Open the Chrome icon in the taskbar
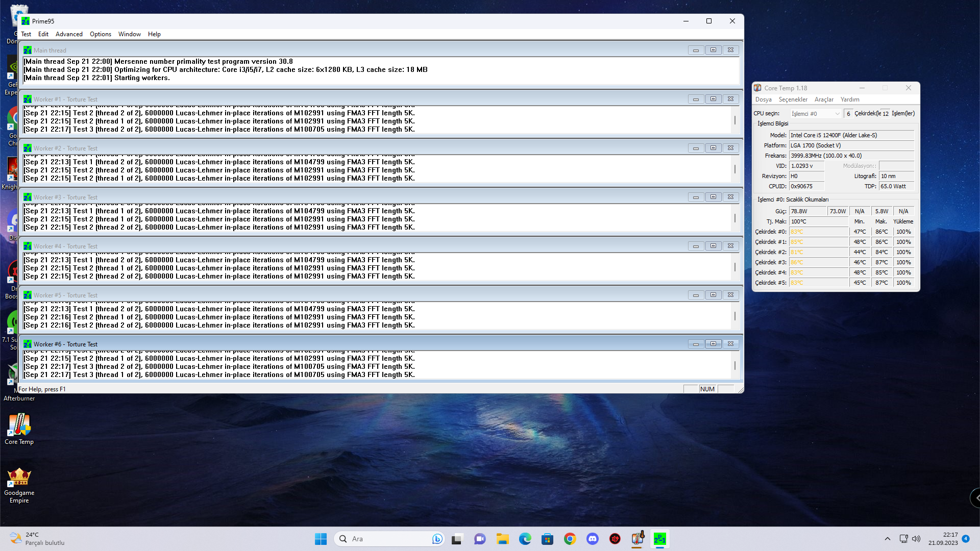 [x=570, y=539]
